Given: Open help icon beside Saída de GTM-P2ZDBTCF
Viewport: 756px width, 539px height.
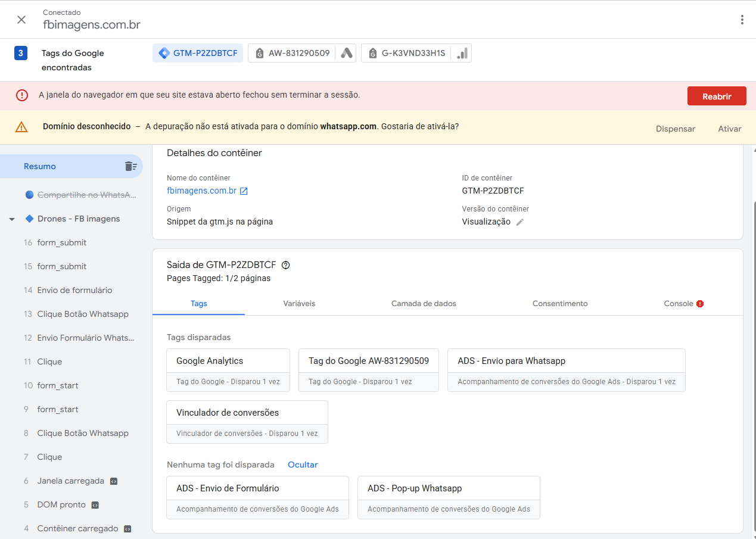Looking at the screenshot, I should click(x=286, y=265).
